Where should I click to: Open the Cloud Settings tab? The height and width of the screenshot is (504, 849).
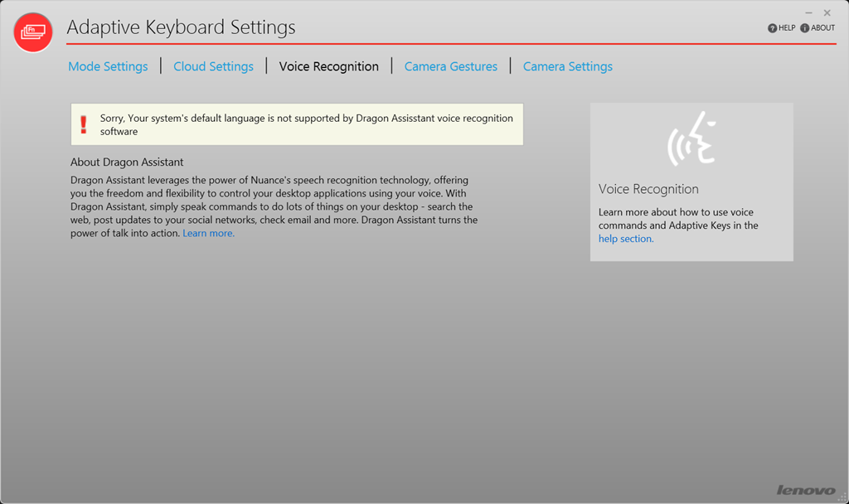213,66
